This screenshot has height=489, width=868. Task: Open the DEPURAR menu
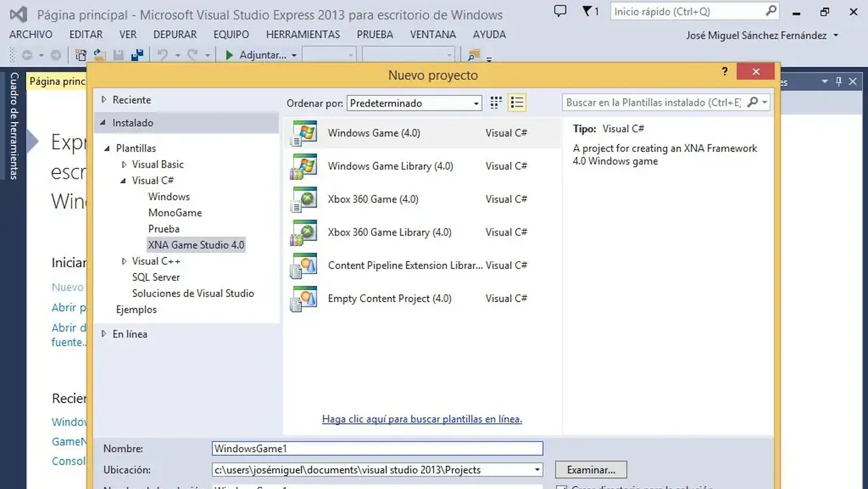174,34
